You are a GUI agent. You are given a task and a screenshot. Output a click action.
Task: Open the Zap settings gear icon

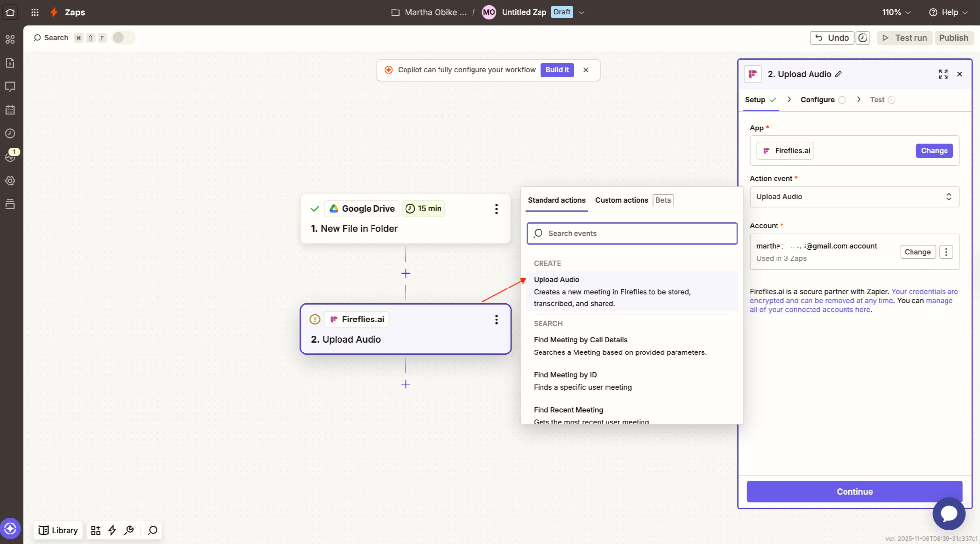pos(10,181)
